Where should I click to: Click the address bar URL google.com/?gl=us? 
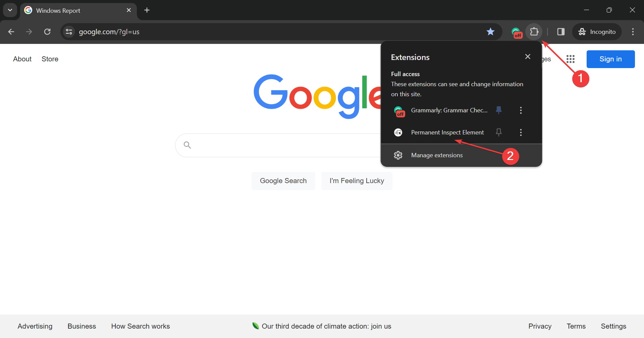click(109, 32)
